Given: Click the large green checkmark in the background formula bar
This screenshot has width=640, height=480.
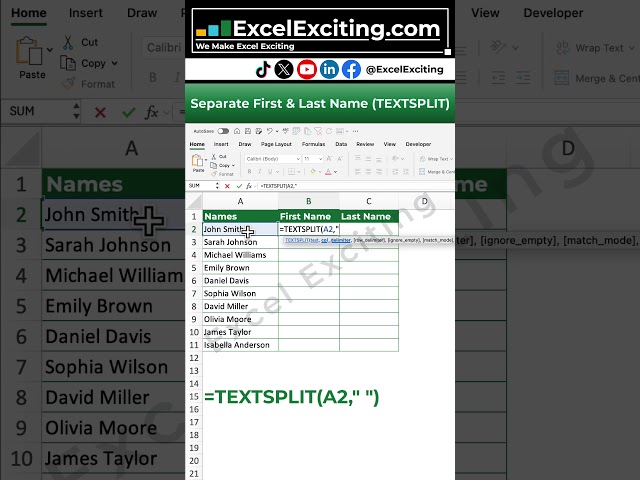Looking at the screenshot, I should pos(129,112).
